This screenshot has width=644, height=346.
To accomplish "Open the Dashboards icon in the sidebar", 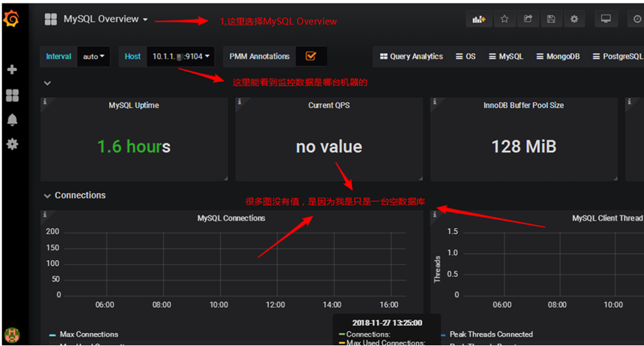I will pyautogui.click(x=12, y=95).
